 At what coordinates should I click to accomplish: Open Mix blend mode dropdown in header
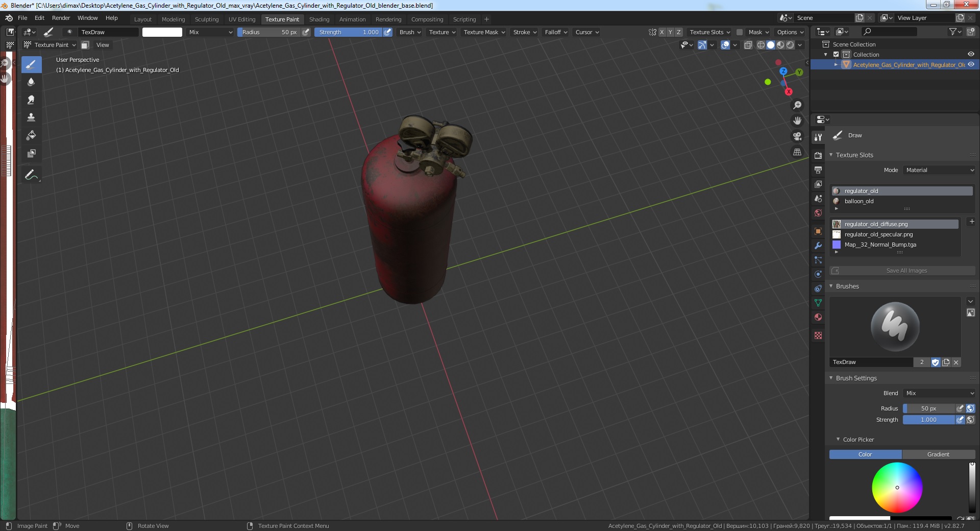[x=210, y=32]
